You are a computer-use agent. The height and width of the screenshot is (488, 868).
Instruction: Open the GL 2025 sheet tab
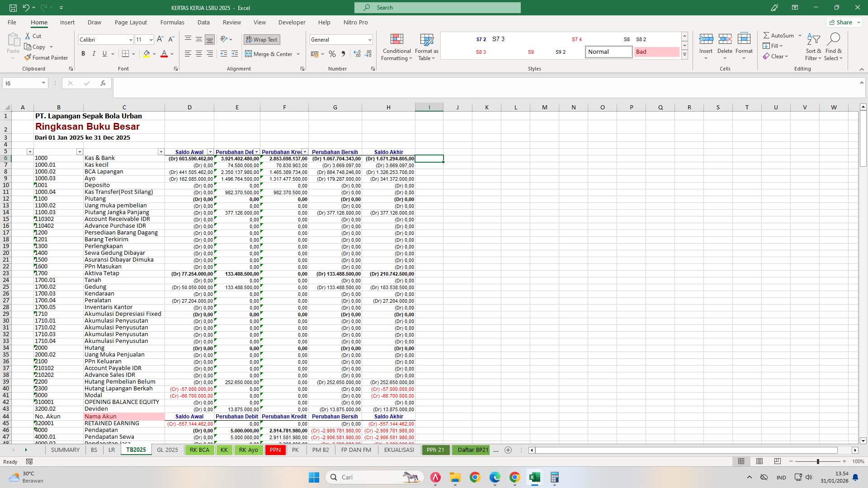coord(167,450)
